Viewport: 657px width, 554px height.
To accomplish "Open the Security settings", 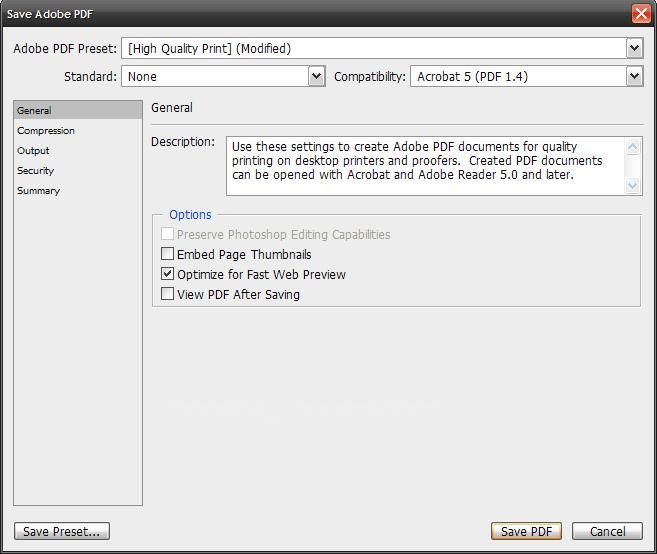I will coord(36,171).
